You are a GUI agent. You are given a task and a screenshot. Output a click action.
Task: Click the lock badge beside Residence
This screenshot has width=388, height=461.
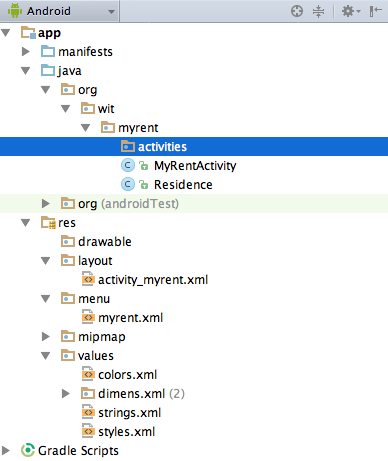(x=143, y=185)
